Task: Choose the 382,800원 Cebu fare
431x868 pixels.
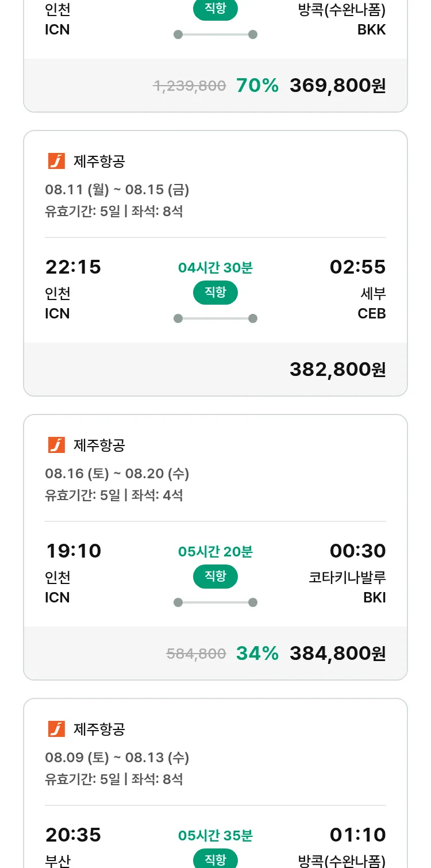Action: [337, 370]
